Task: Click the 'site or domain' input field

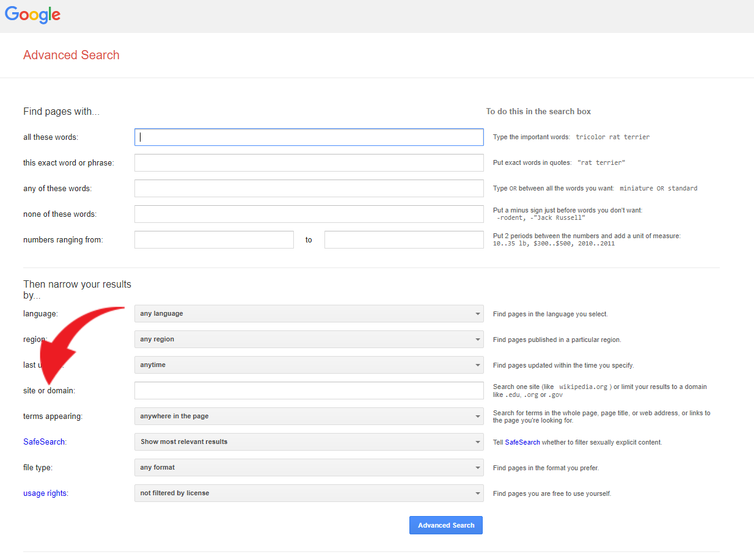Action: coord(309,390)
